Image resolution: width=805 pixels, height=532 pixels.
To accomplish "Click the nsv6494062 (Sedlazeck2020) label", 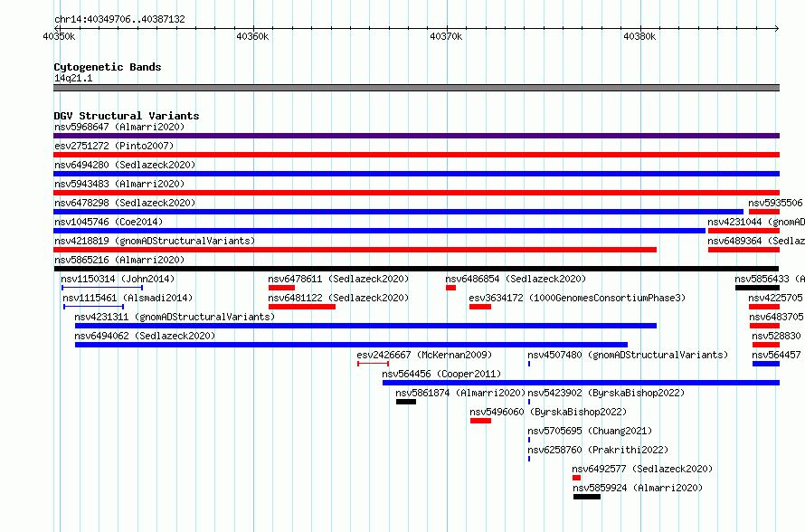I will tap(145, 336).
